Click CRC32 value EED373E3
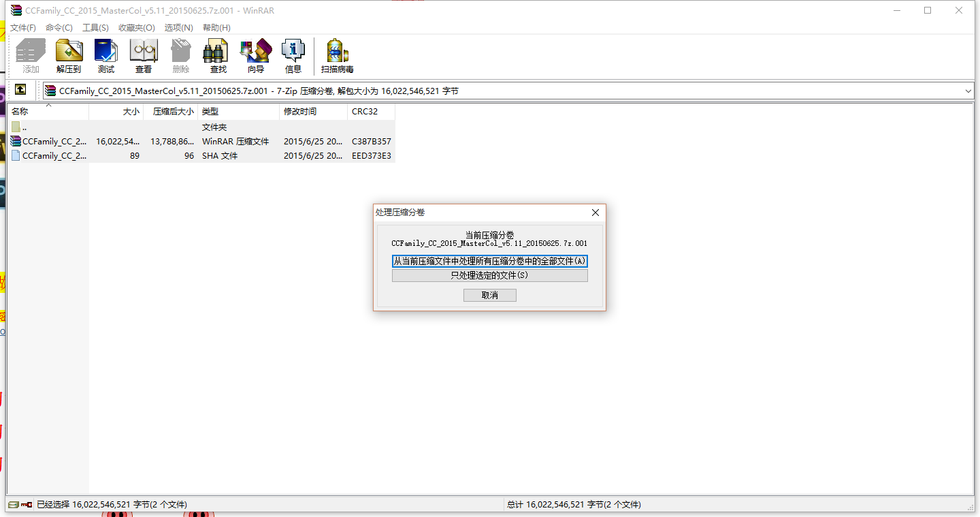This screenshot has height=517, width=980. click(x=372, y=156)
